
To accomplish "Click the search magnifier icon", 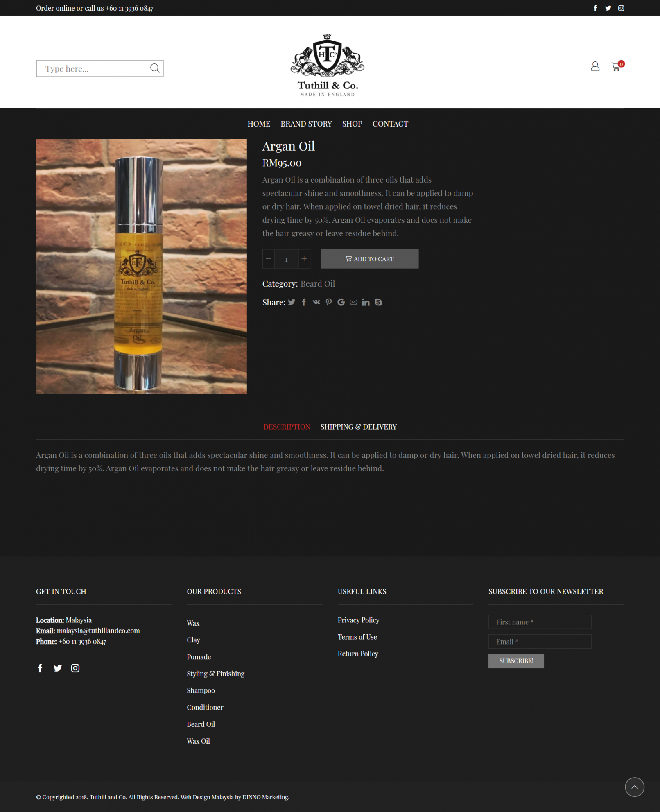I will point(155,68).
